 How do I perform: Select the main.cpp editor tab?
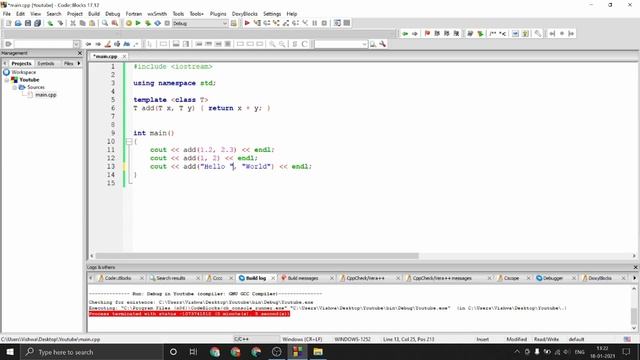pyautogui.click(x=105, y=56)
